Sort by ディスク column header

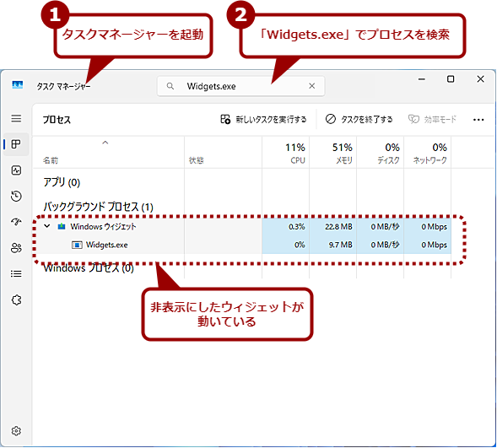tap(380, 153)
